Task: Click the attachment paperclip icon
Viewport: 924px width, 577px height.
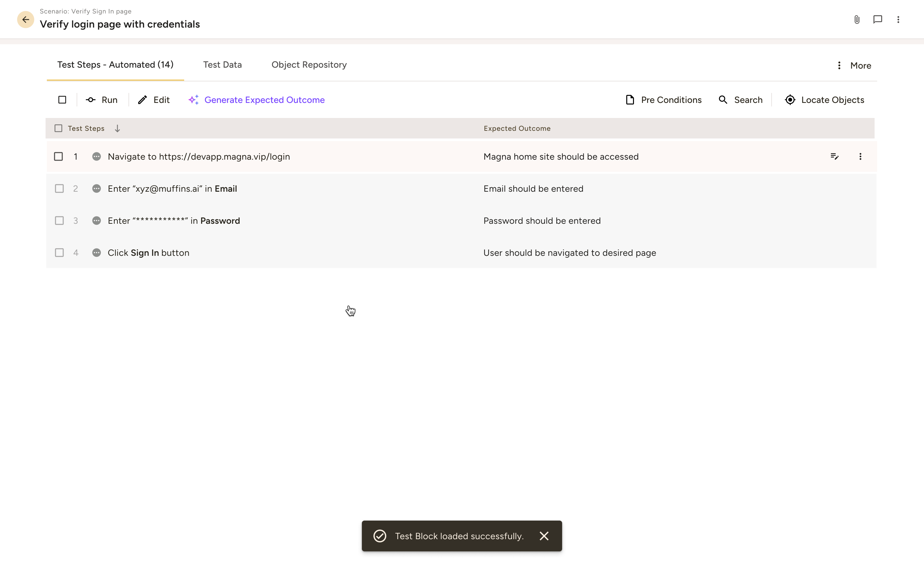Action: tap(856, 19)
